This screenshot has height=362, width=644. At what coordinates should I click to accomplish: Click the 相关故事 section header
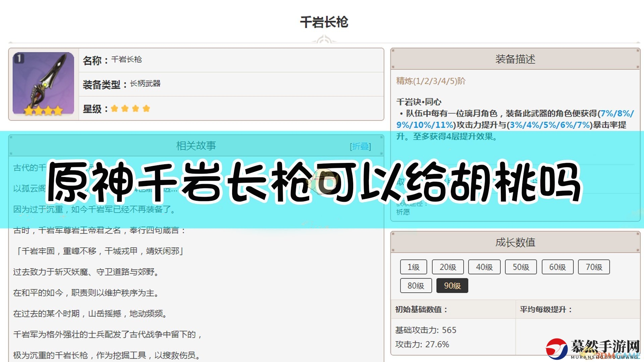[x=196, y=146]
